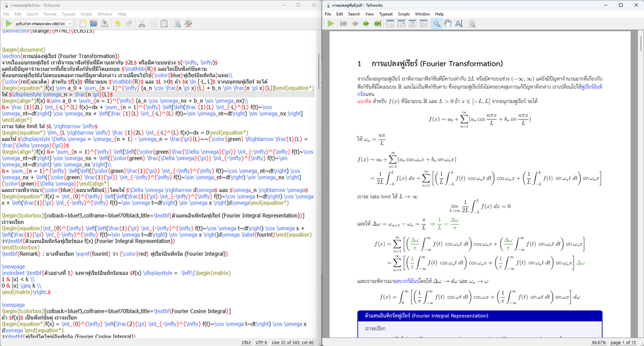Click the '\end{tcolorbox}' line in the editor

pyautogui.click(x=20, y=248)
